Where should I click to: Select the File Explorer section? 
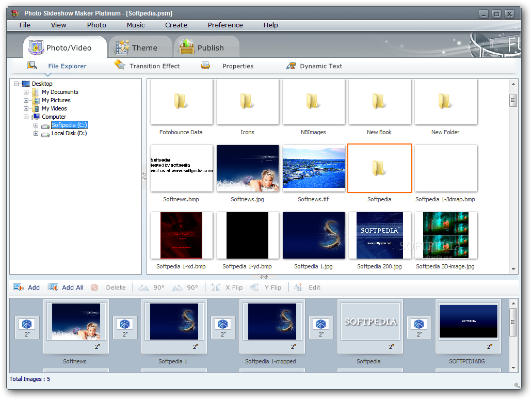[57, 66]
